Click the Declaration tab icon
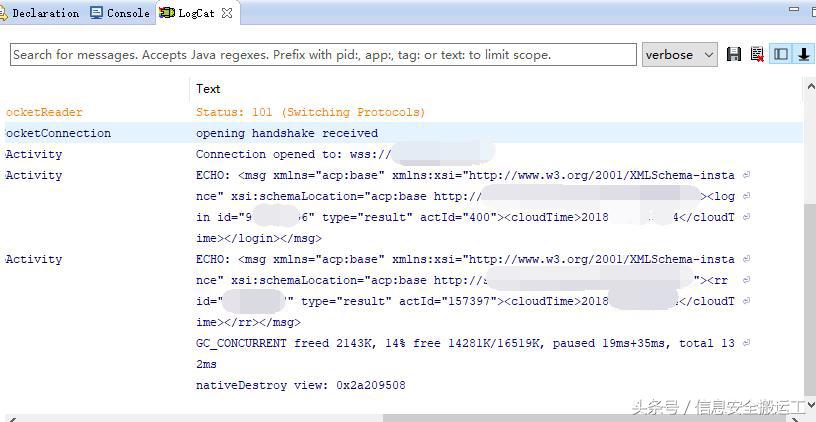The width and height of the screenshot is (816, 422). (4, 13)
